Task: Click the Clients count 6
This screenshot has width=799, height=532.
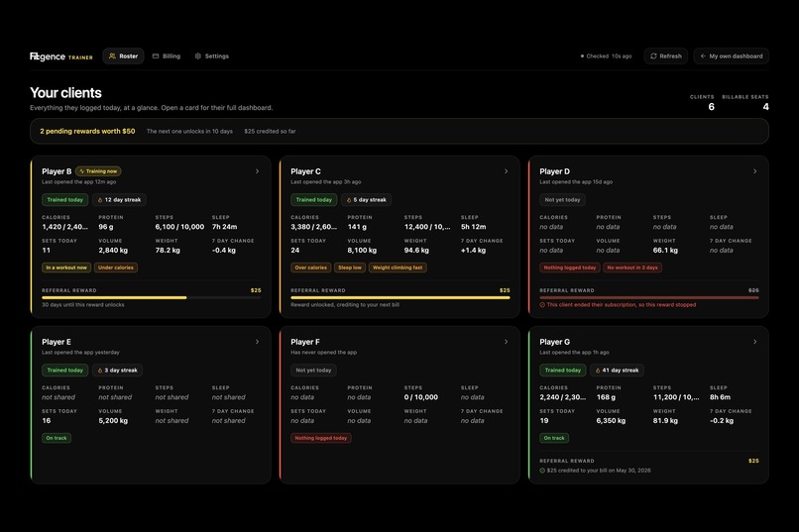Action: point(712,106)
